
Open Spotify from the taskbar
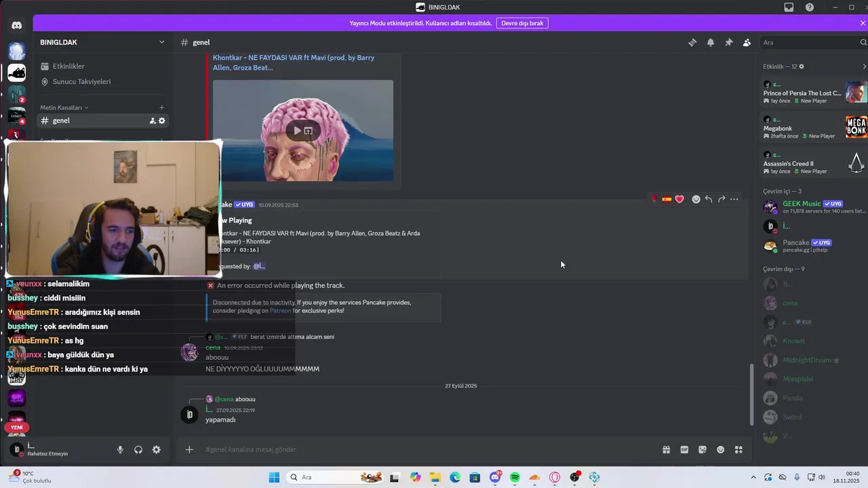tap(515, 477)
